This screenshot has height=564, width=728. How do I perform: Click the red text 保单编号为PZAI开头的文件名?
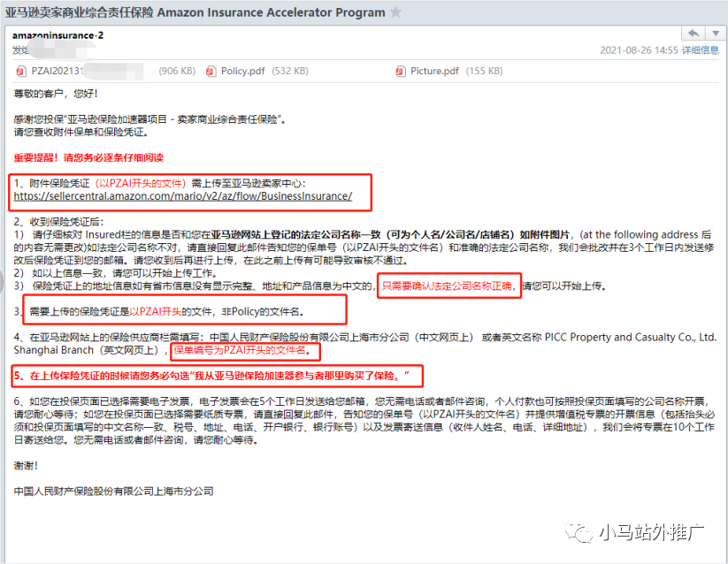click(x=240, y=350)
